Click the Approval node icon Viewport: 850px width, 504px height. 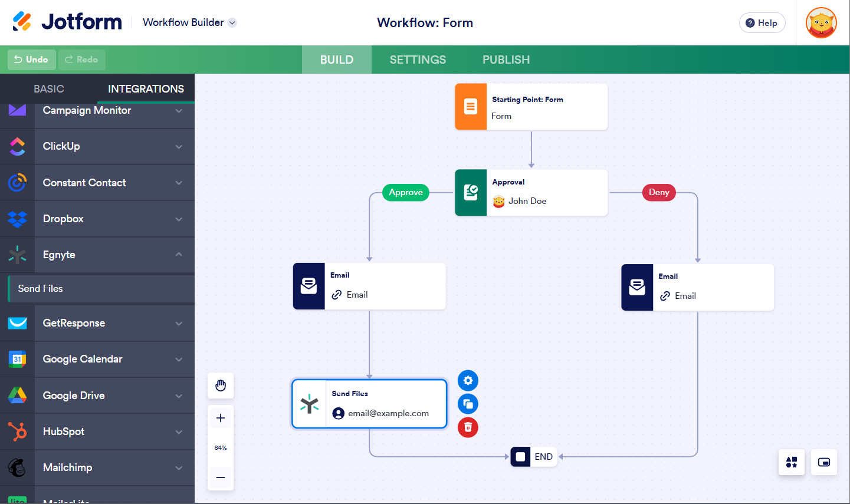tap(471, 193)
